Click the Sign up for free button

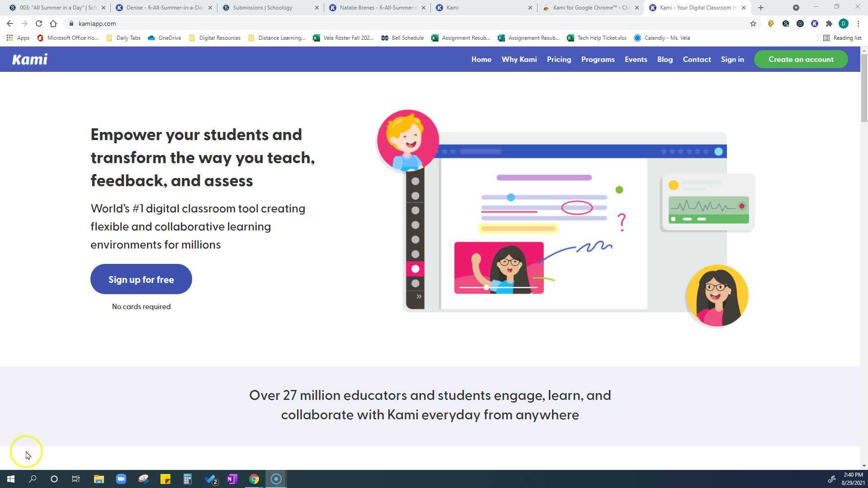click(141, 279)
